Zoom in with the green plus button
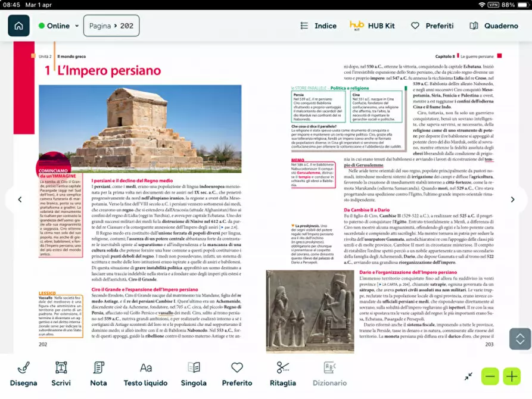Viewport: 532px width, 399px height. pyautogui.click(x=512, y=376)
